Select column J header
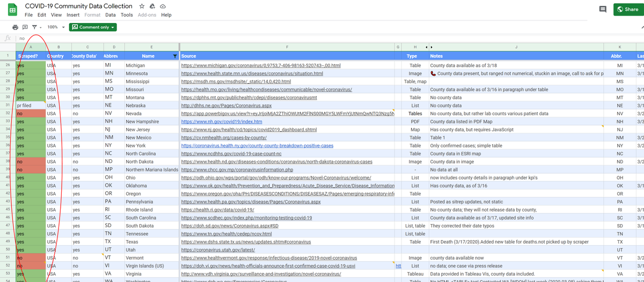 tap(516, 47)
